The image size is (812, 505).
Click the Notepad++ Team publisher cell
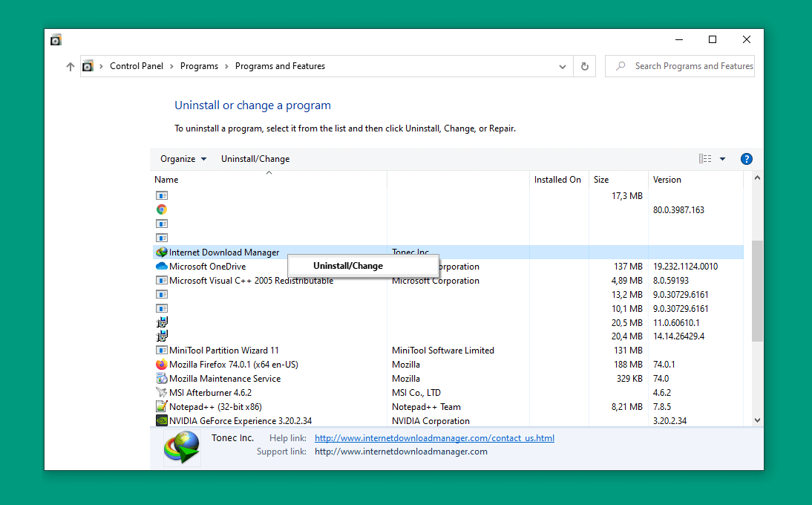click(x=426, y=406)
